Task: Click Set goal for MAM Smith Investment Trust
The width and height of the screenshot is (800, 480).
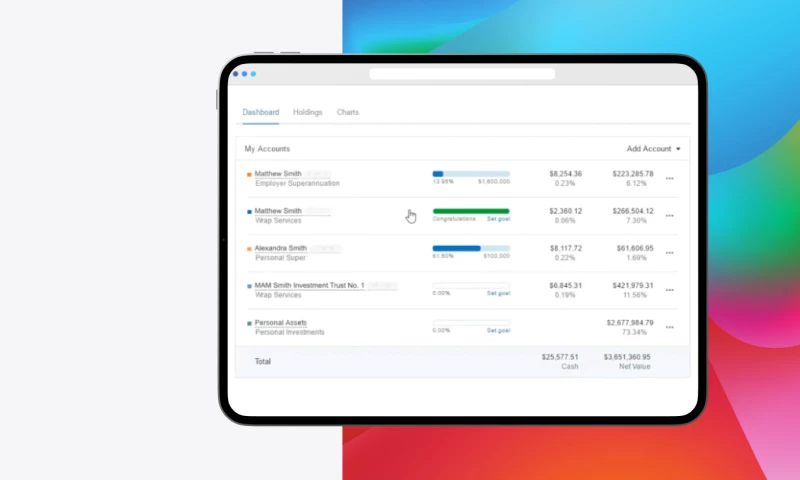Action: pos(498,293)
